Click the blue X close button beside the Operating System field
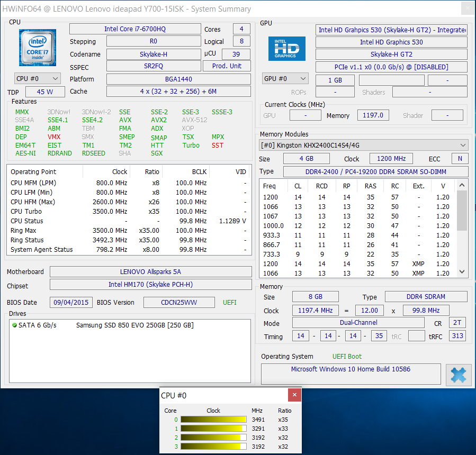The image size is (476, 455). click(459, 375)
